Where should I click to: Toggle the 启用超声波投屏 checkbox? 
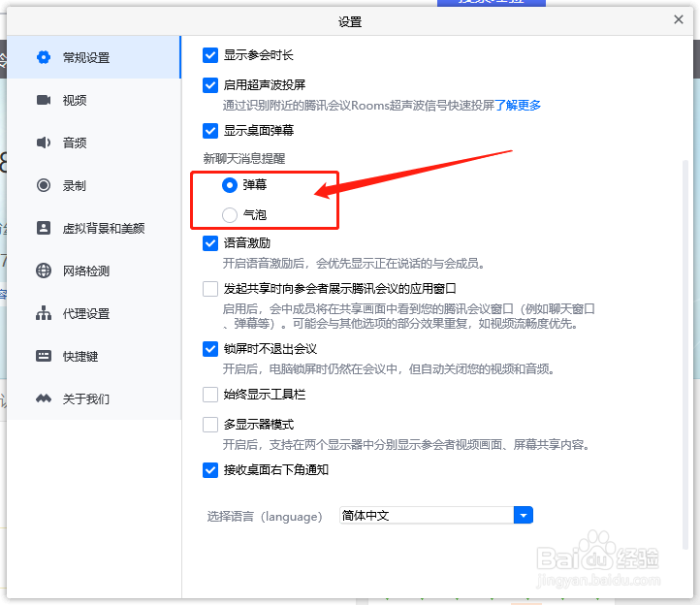210,84
